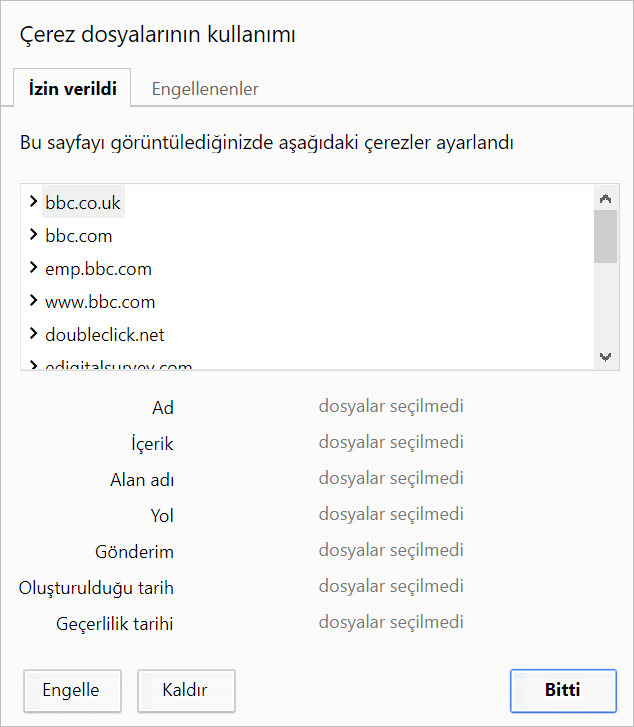634x727 pixels.
Task: Click the value next to Ad
Action: 391,406
